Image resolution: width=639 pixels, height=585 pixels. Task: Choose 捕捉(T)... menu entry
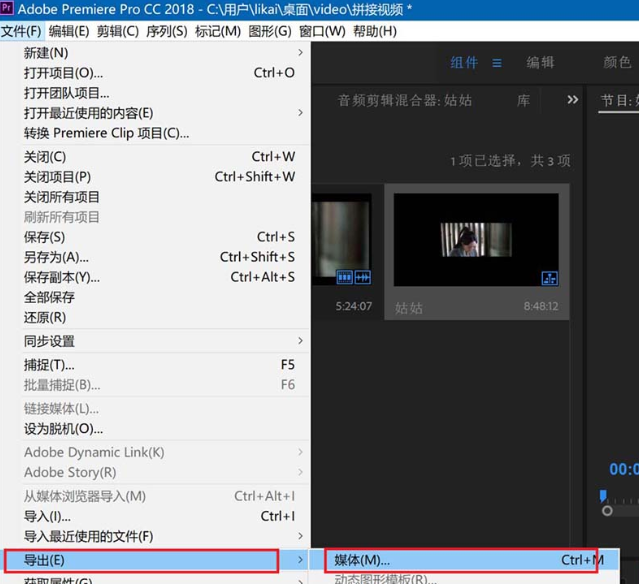[x=155, y=364]
